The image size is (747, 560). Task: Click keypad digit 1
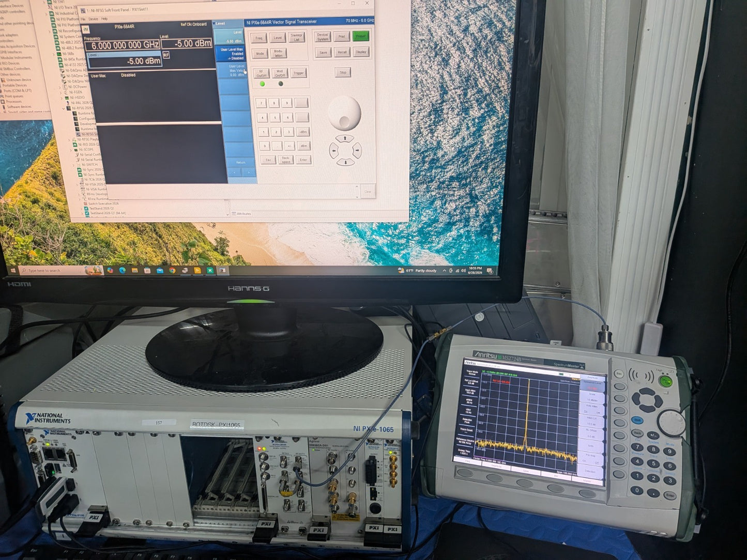tap(264, 132)
